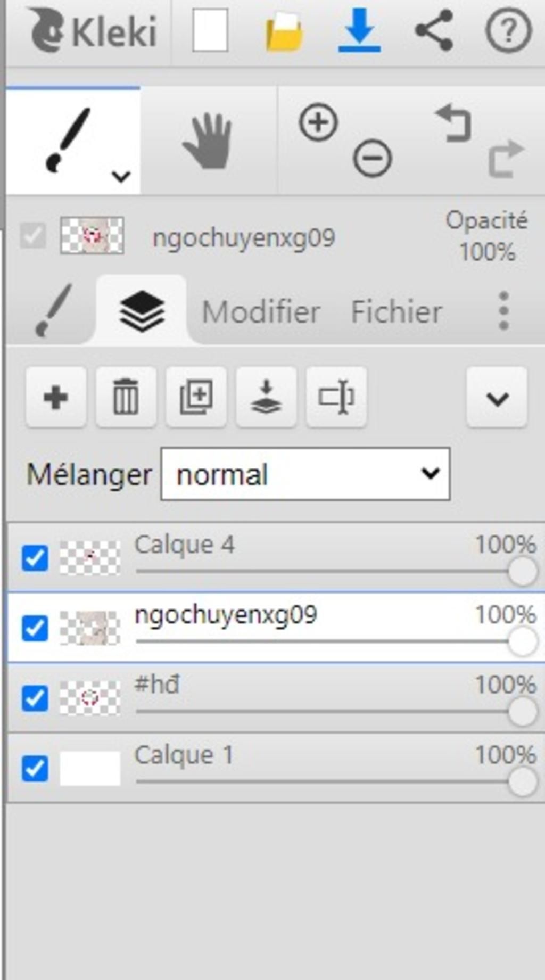Click the download image icon

359,31
